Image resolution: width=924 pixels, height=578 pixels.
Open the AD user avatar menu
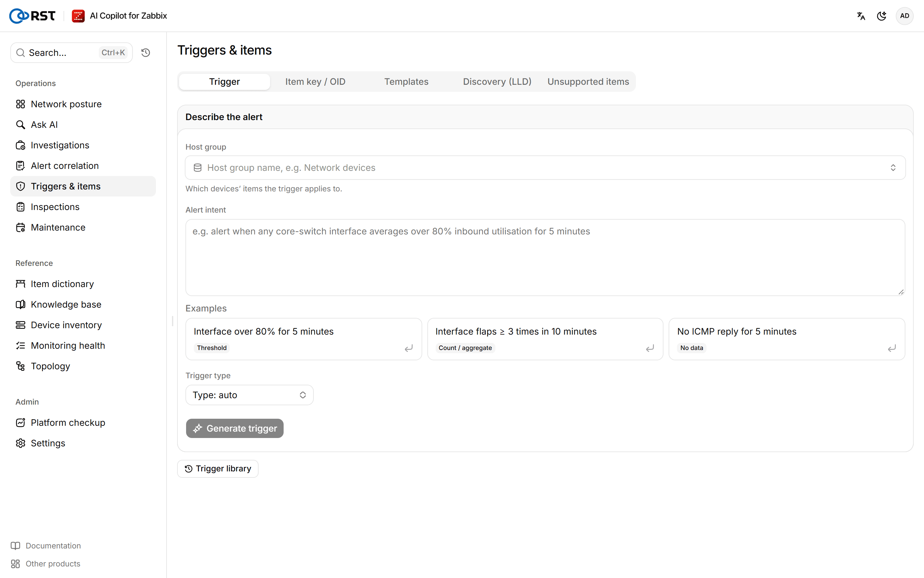pyautogui.click(x=904, y=16)
